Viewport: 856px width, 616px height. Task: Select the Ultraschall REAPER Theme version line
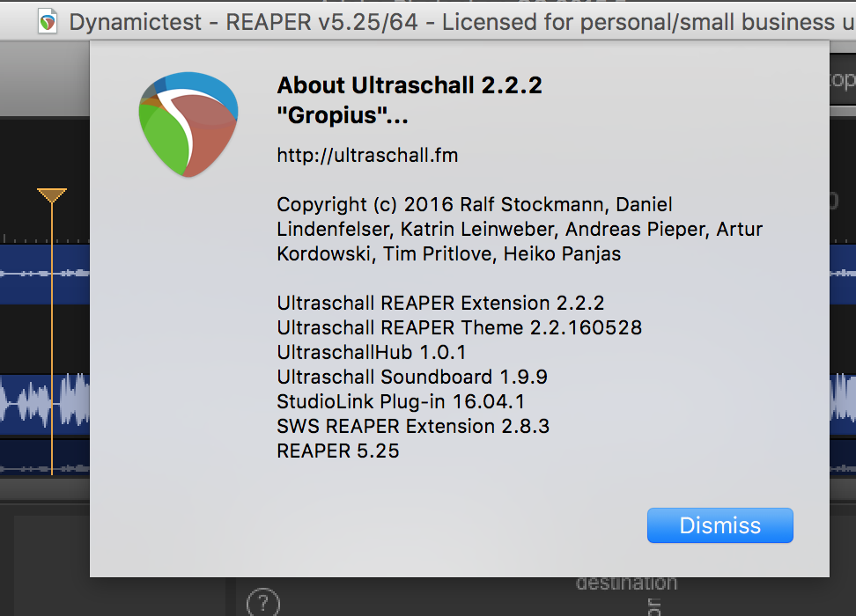(459, 327)
